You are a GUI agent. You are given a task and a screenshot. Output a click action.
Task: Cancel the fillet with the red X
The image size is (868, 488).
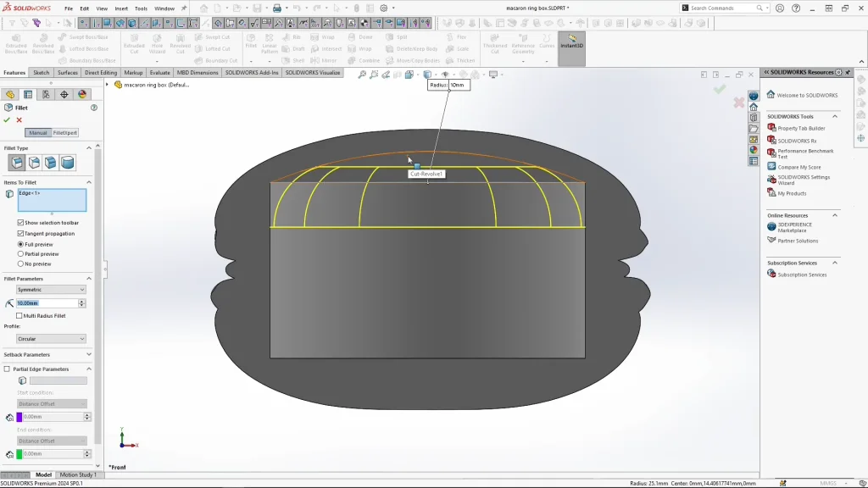pyautogui.click(x=19, y=120)
